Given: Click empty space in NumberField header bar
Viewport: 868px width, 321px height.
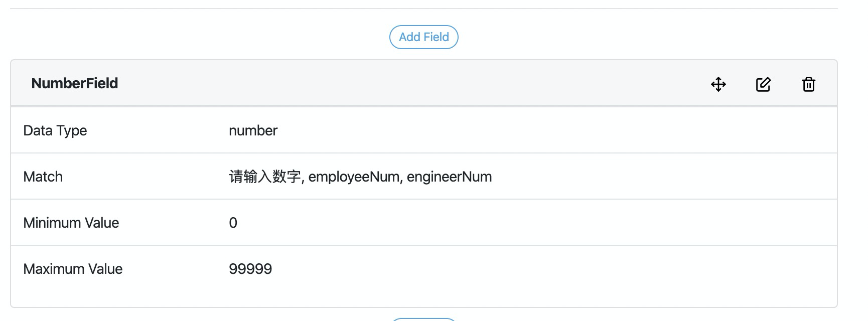Looking at the screenshot, I should (x=401, y=83).
